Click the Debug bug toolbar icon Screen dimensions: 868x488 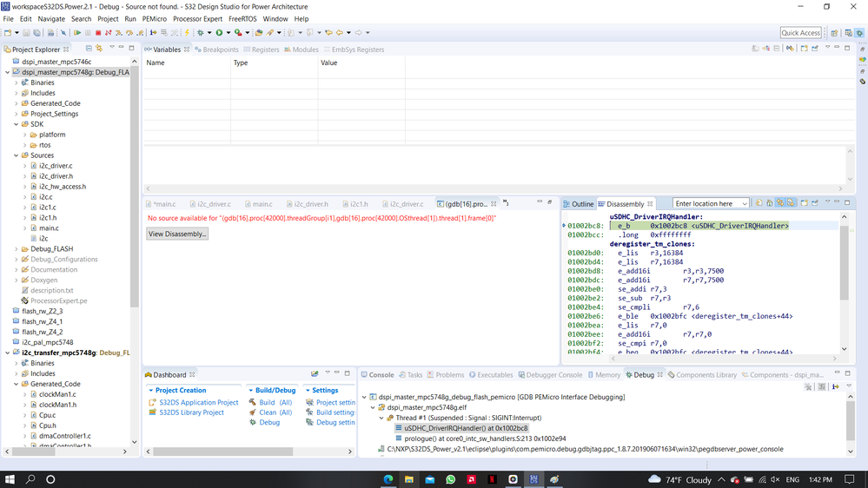[x=201, y=33]
